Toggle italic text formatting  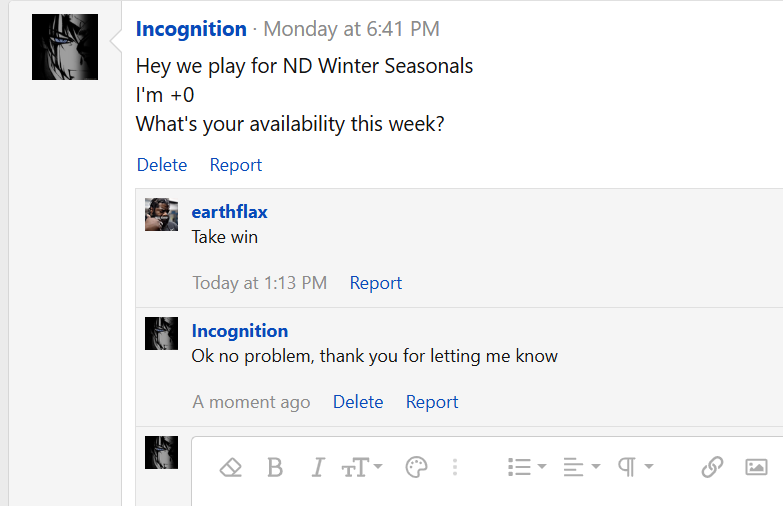click(318, 467)
